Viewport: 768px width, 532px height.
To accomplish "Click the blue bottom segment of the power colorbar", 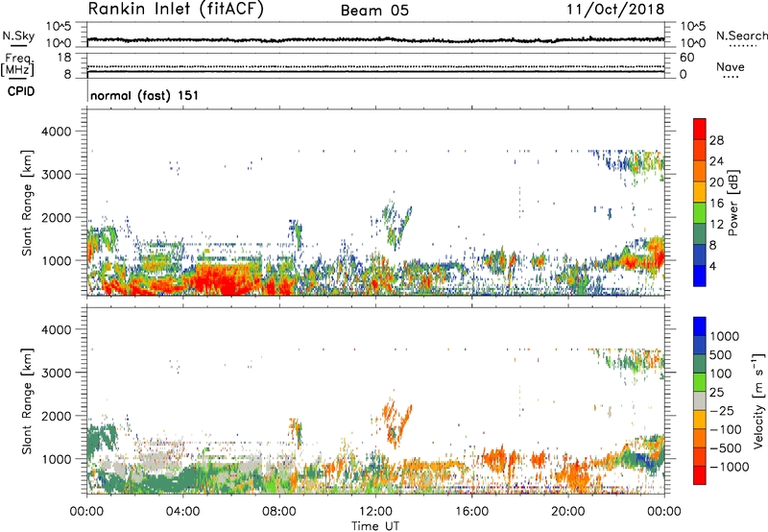I will (700, 276).
